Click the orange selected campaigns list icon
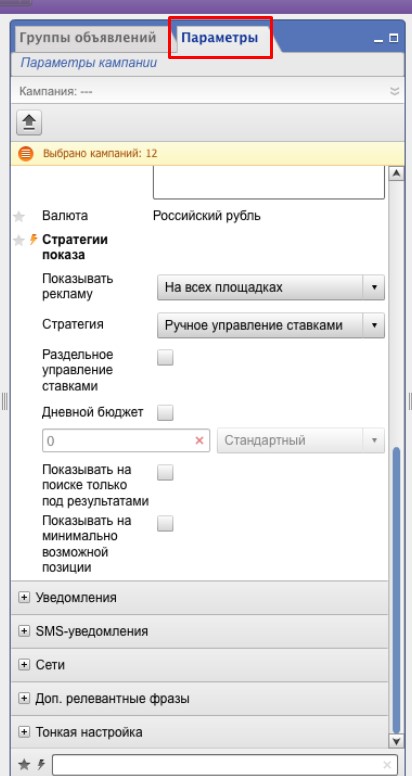412x776 pixels. coord(26,154)
